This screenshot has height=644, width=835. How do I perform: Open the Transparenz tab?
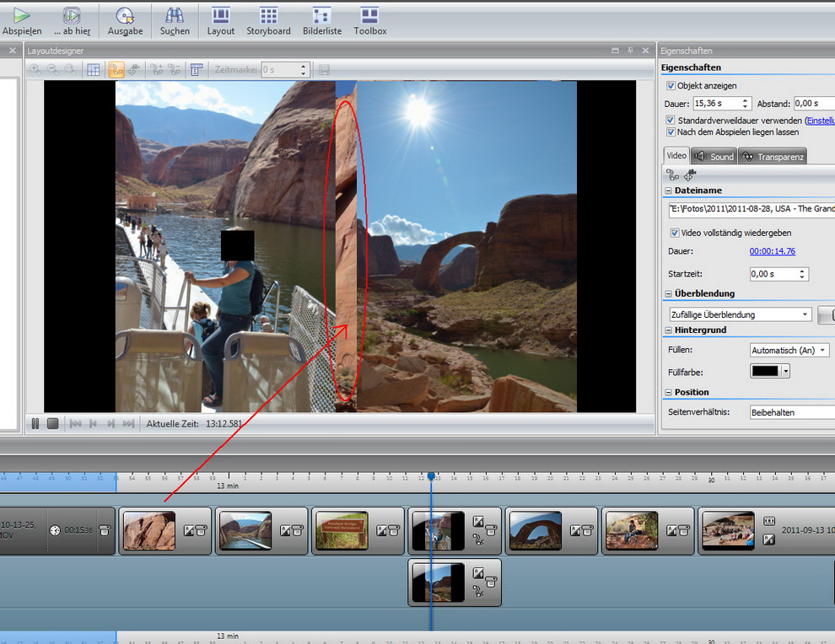coord(773,156)
